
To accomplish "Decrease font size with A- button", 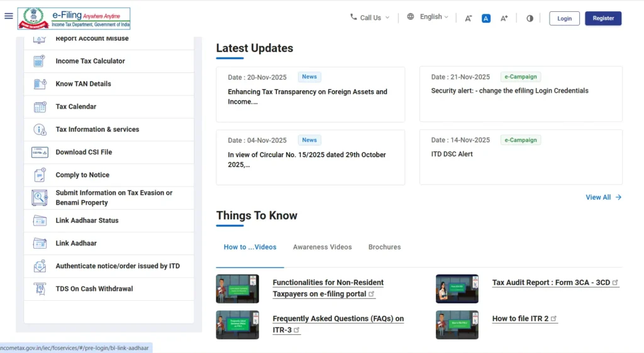I will click(x=469, y=18).
